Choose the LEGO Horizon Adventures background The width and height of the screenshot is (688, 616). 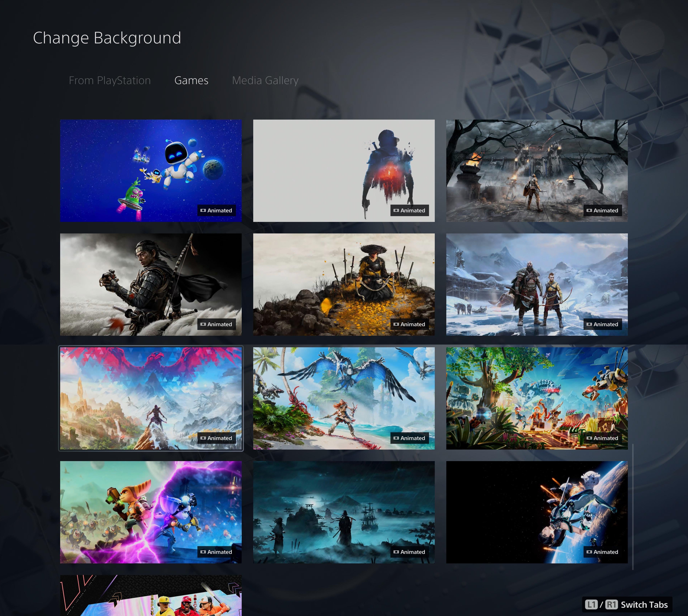click(x=537, y=399)
